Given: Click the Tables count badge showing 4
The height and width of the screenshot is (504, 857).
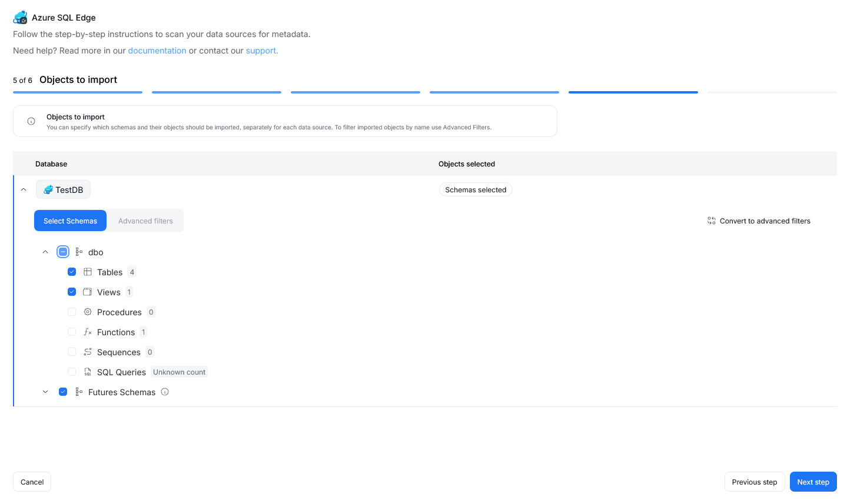Looking at the screenshot, I should pyautogui.click(x=132, y=272).
